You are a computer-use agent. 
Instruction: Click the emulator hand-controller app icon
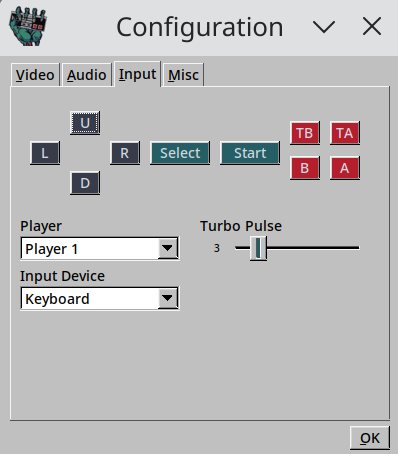[x=28, y=27]
